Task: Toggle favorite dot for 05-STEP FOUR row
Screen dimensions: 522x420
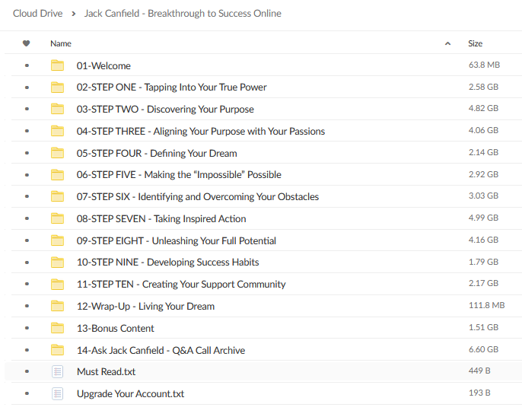Action: point(27,153)
